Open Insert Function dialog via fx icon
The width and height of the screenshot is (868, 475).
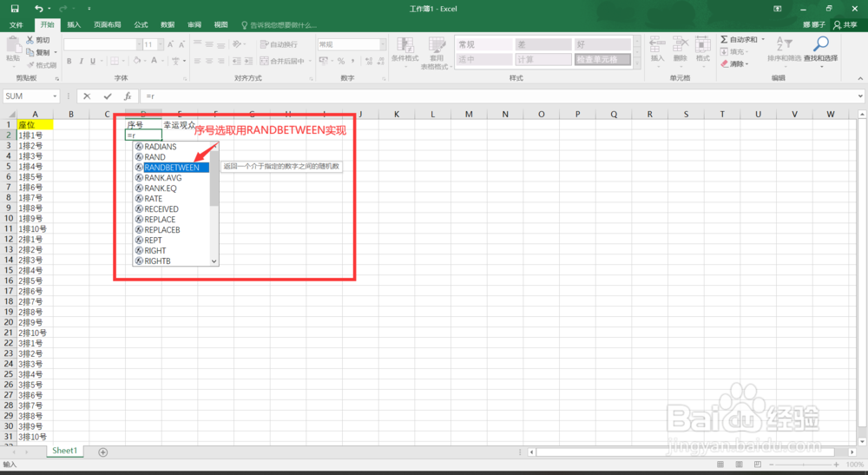click(128, 96)
